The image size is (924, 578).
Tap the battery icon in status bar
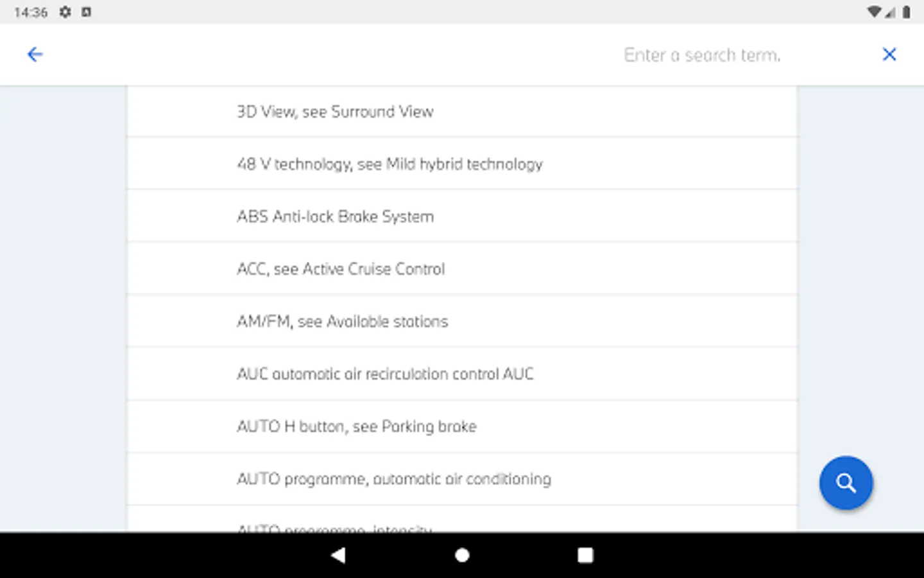[x=906, y=12]
